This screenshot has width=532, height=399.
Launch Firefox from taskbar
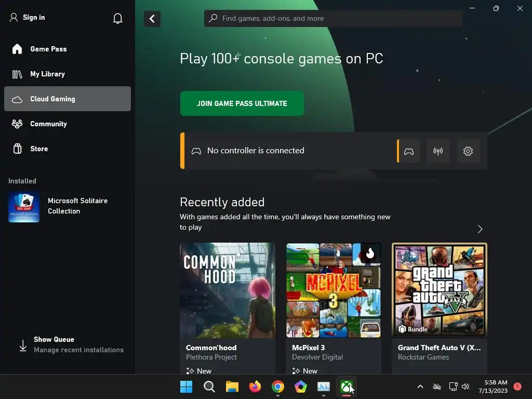tap(255, 387)
